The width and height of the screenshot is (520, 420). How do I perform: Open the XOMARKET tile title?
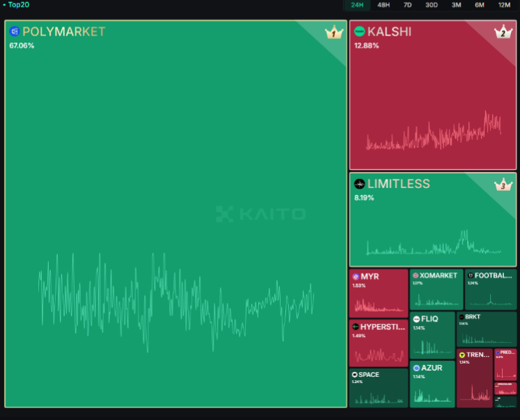pyautogui.click(x=439, y=276)
